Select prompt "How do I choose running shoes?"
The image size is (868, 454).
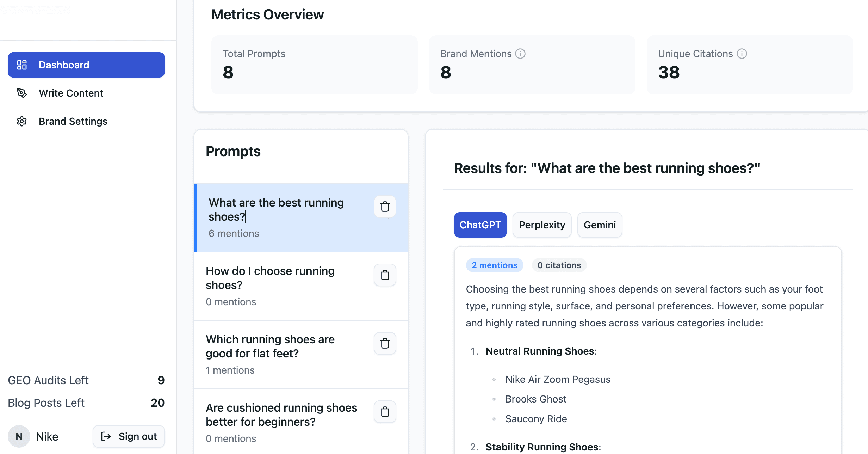click(x=301, y=287)
